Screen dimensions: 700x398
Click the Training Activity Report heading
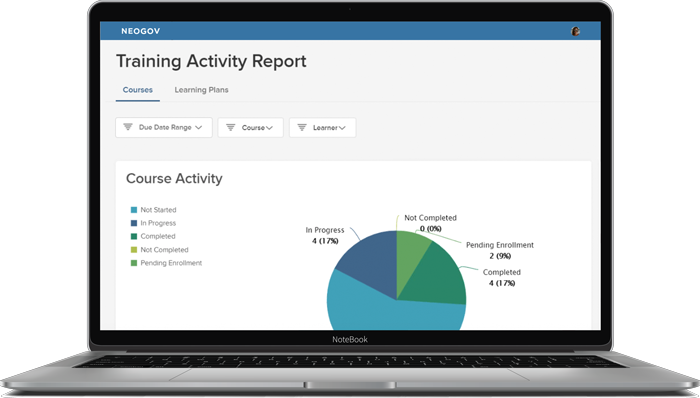211,61
